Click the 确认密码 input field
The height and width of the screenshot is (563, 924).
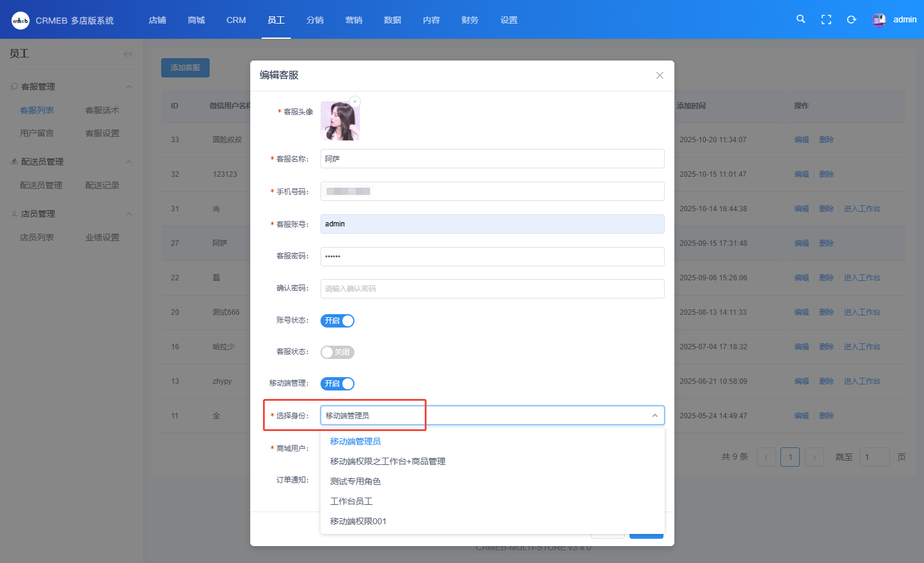[492, 289]
